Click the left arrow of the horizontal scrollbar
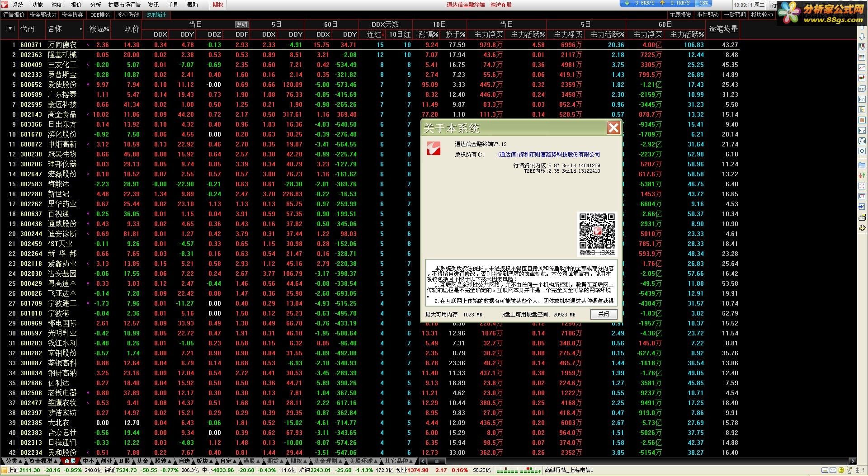This screenshot has width=868, height=476. (423, 461)
